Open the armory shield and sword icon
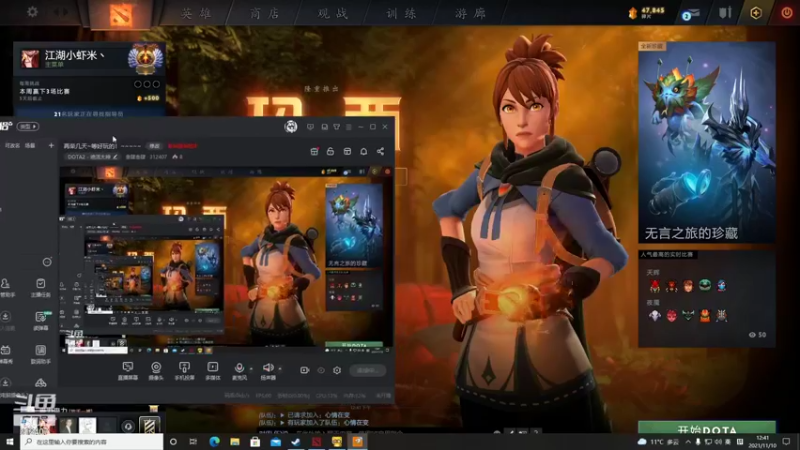Screen dimensions: 800x450 point(725,13)
